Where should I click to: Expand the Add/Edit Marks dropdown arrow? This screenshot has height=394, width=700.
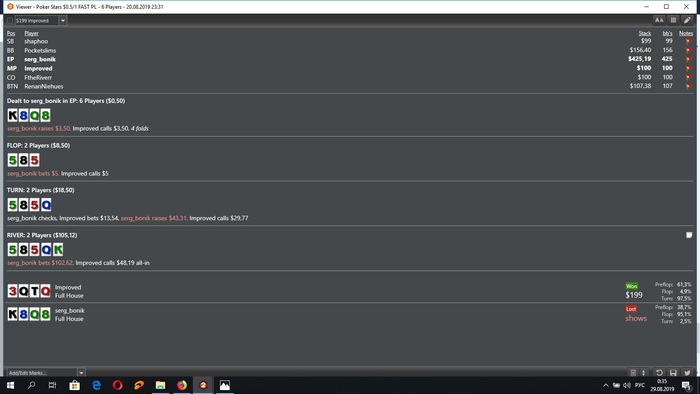pos(81,373)
